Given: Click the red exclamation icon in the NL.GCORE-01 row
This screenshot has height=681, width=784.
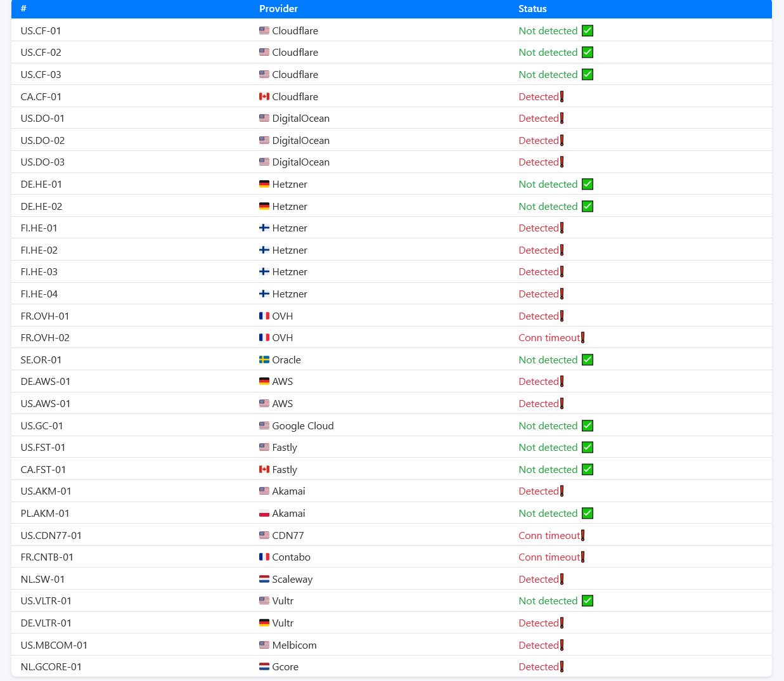Looking at the screenshot, I should (x=562, y=666).
